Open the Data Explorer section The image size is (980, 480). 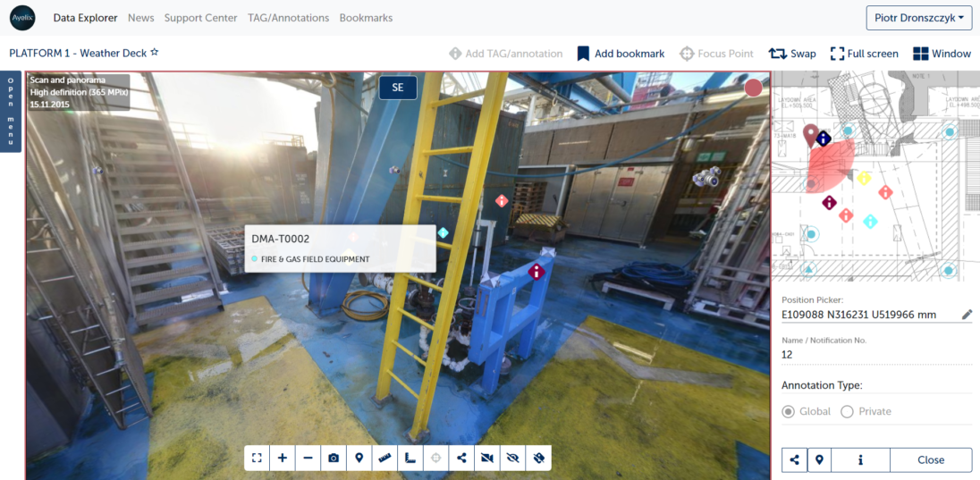point(85,18)
